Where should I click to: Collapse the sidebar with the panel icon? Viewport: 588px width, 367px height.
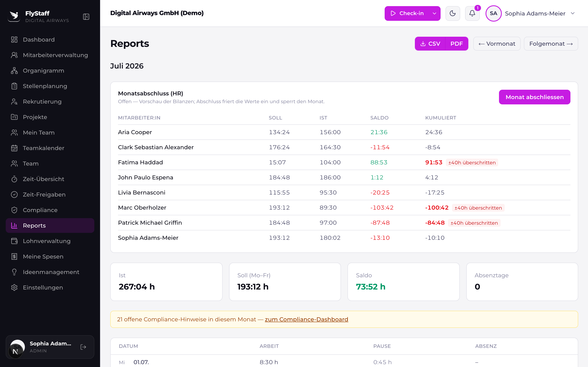point(86,17)
